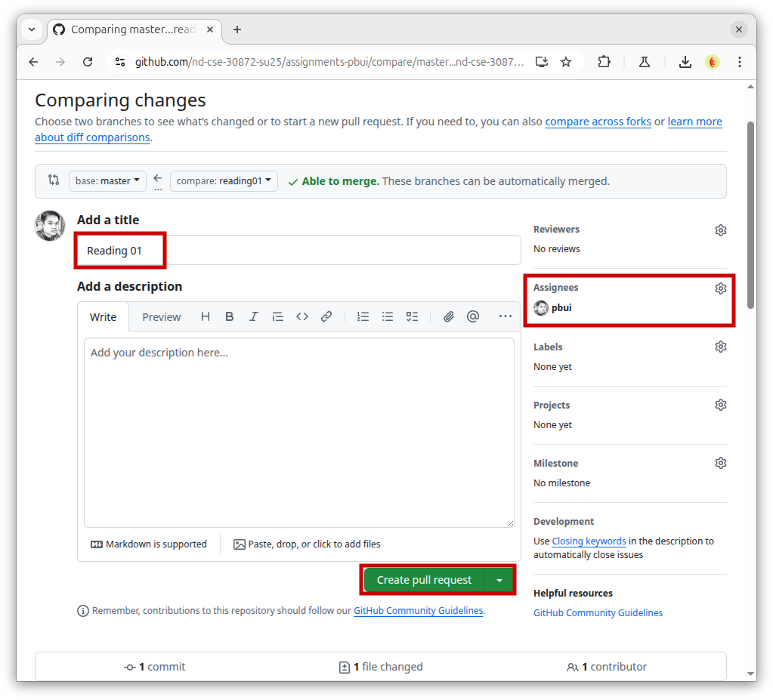Click the swap branches compare icon
The width and height of the screenshot is (773, 700).
point(54,180)
